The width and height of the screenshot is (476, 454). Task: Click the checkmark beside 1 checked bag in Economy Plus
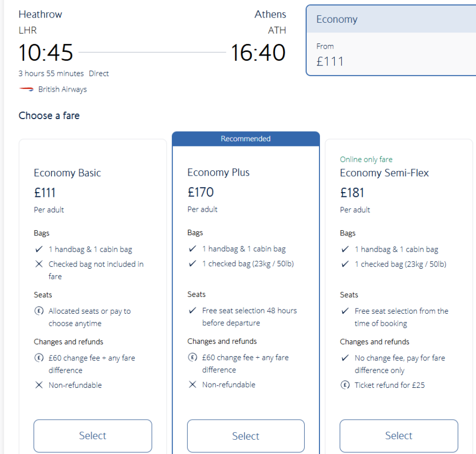[x=193, y=264]
